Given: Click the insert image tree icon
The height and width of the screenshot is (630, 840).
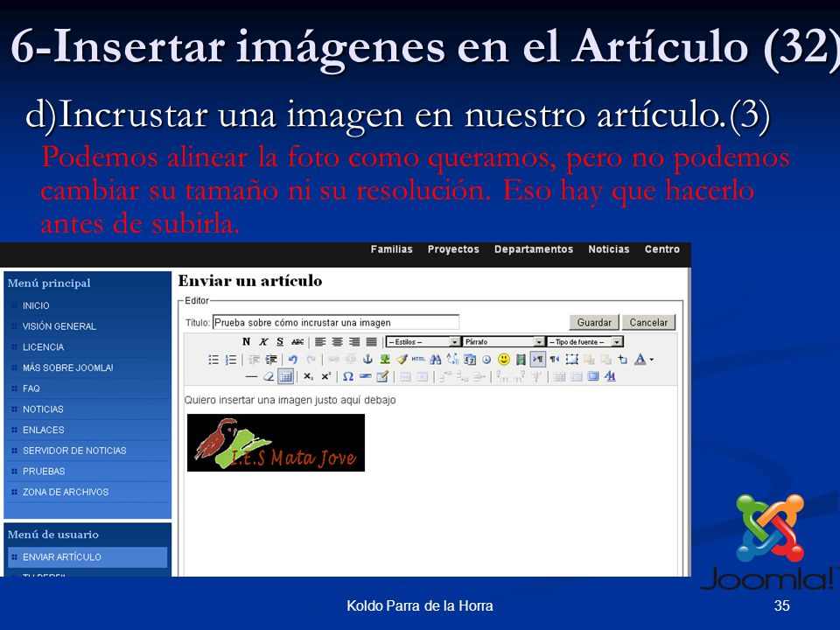Looking at the screenshot, I should coord(385,360).
